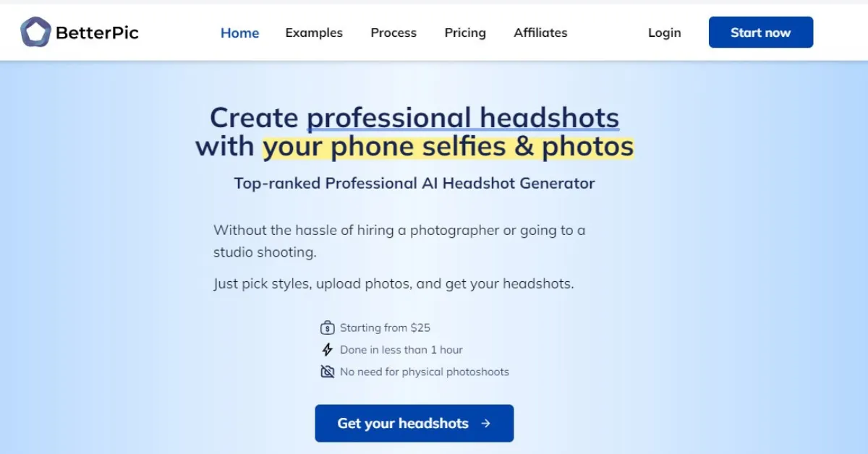Click the yellow highlighted phone selfies text
This screenshot has width=868, height=454.
tap(448, 147)
